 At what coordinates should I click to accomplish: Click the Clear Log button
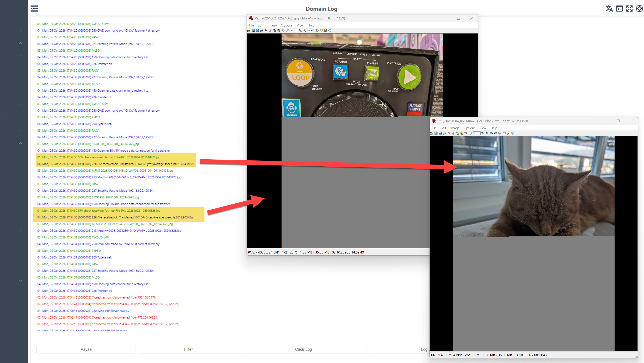[303, 349]
